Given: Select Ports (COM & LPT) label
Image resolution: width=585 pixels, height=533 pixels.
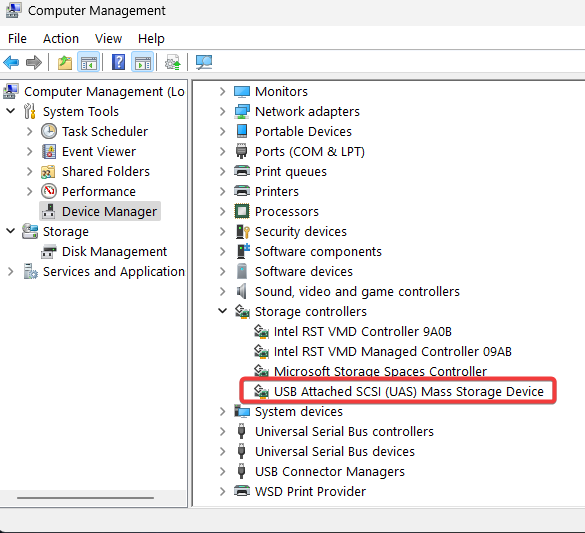Looking at the screenshot, I should [x=310, y=151].
